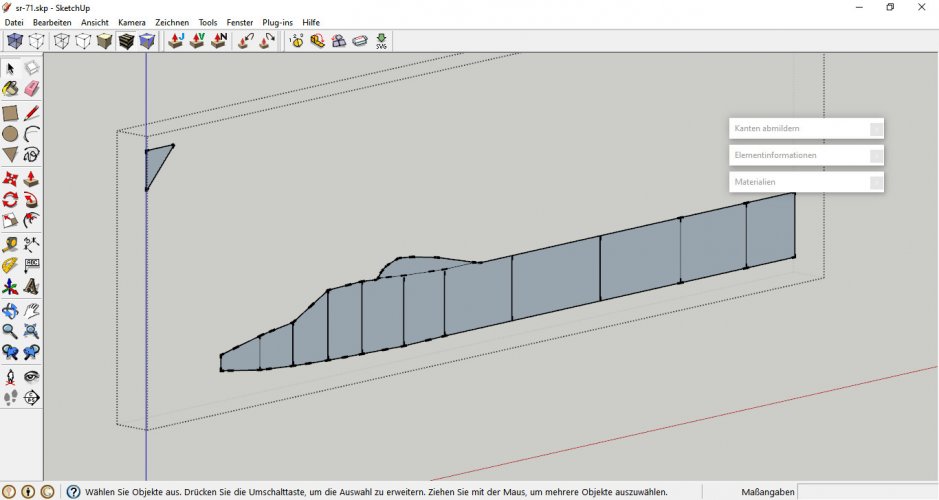Select the Tape Measure tool

[x=10, y=243]
